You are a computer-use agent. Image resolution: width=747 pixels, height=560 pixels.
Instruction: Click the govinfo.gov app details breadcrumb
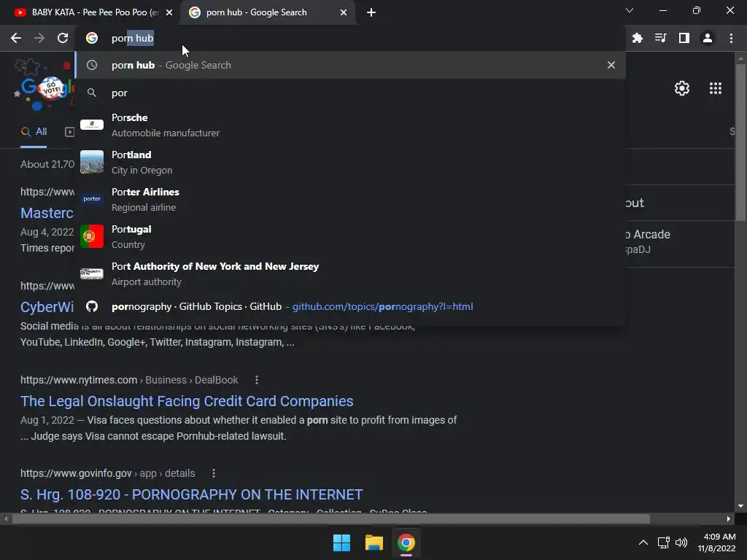pos(108,473)
